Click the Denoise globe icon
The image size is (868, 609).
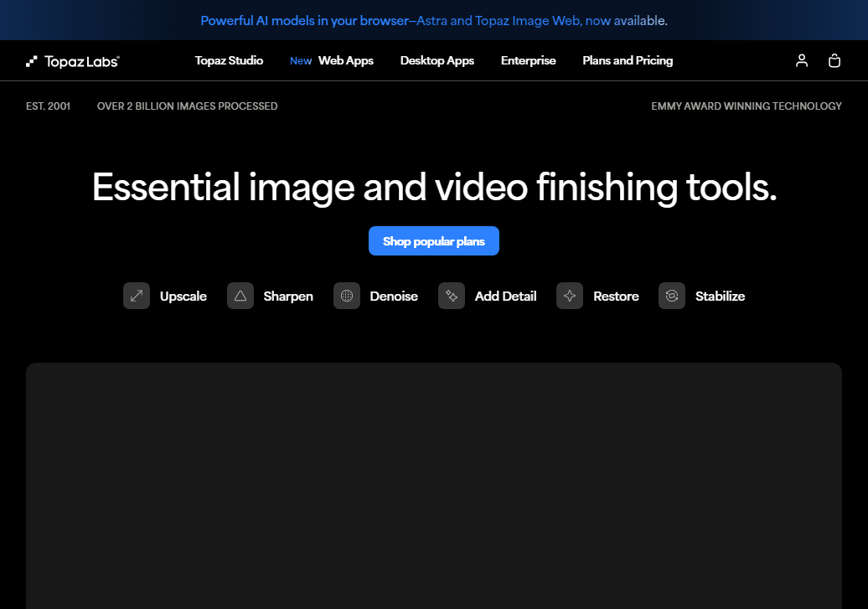tap(347, 296)
